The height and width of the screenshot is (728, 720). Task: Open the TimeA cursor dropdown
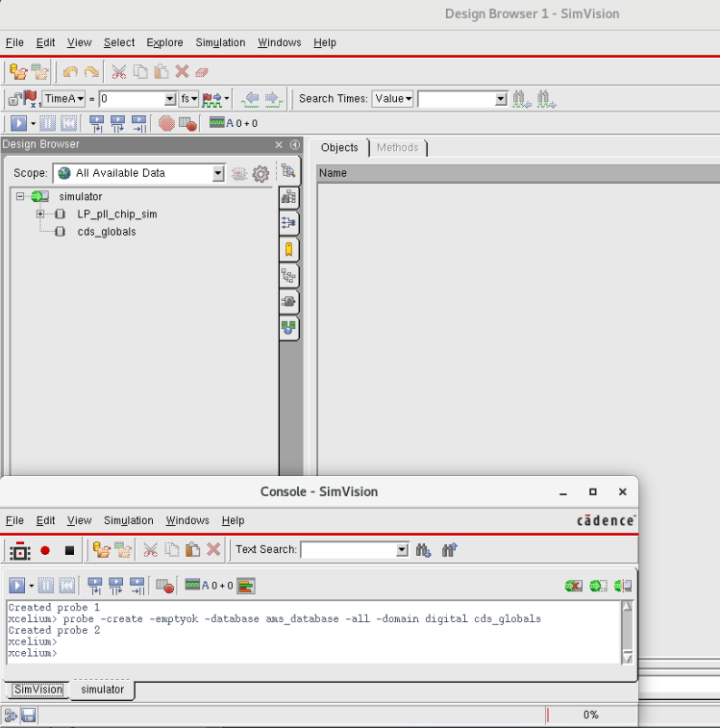pyautogui.click(x=63, y=99)
